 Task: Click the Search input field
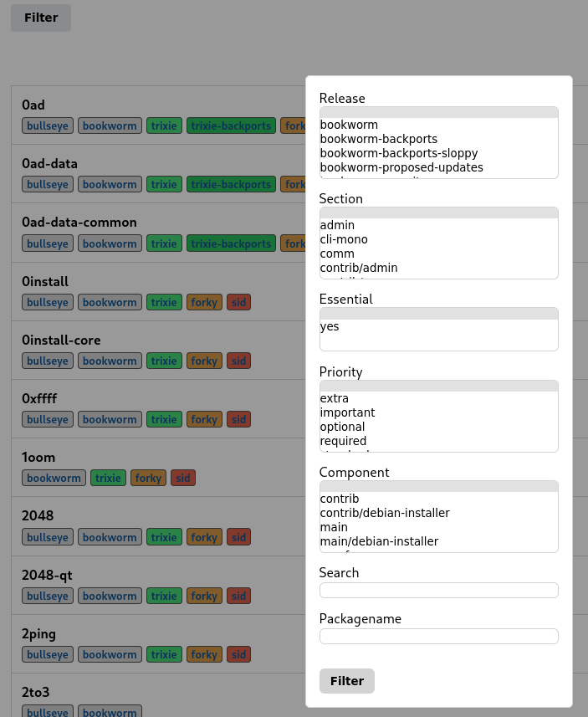click(438, 590)
